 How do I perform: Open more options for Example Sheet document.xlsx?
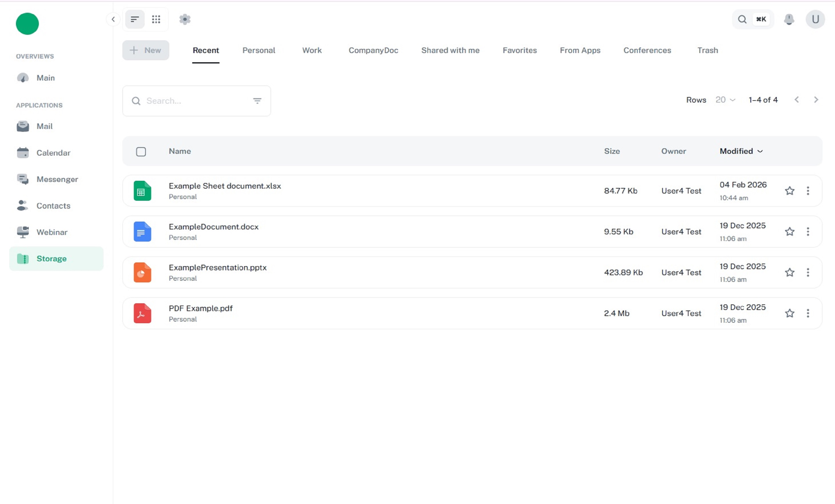[x=808, y=191]
